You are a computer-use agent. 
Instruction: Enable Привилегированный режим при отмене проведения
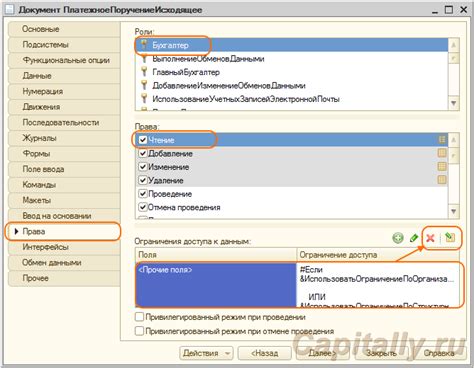pyautogui.click(x=139, y=331)
